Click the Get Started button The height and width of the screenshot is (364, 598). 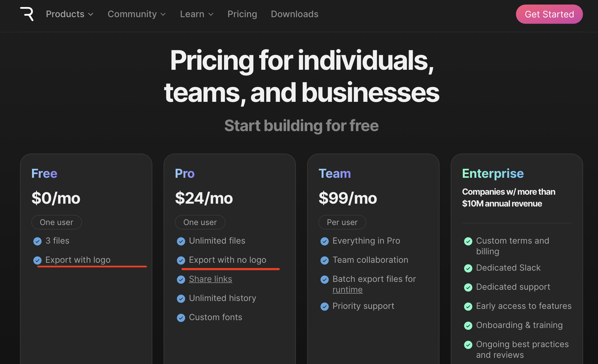click(549, 14)
